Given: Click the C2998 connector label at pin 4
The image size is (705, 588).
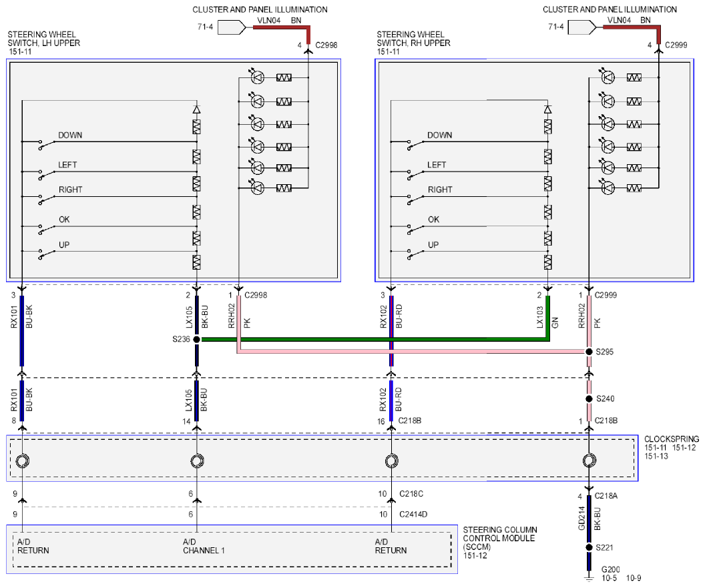Looking at the screenshot, I should click(326, 45).
